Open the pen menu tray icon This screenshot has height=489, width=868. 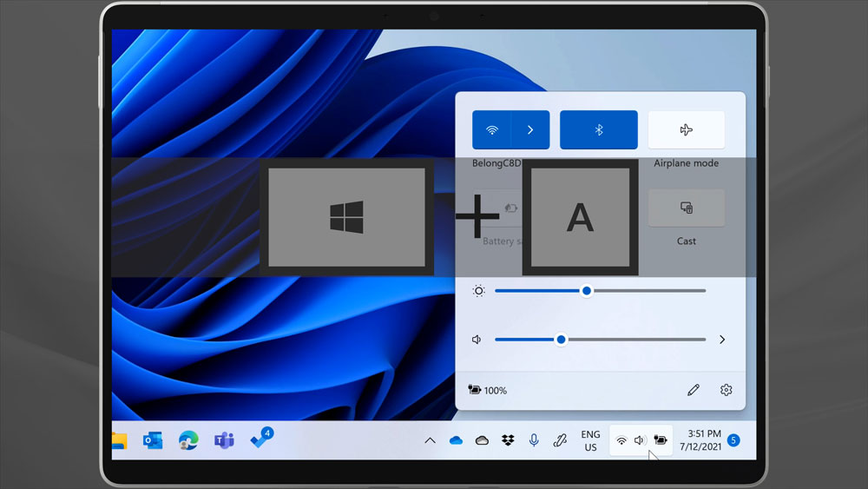[560, 441]
